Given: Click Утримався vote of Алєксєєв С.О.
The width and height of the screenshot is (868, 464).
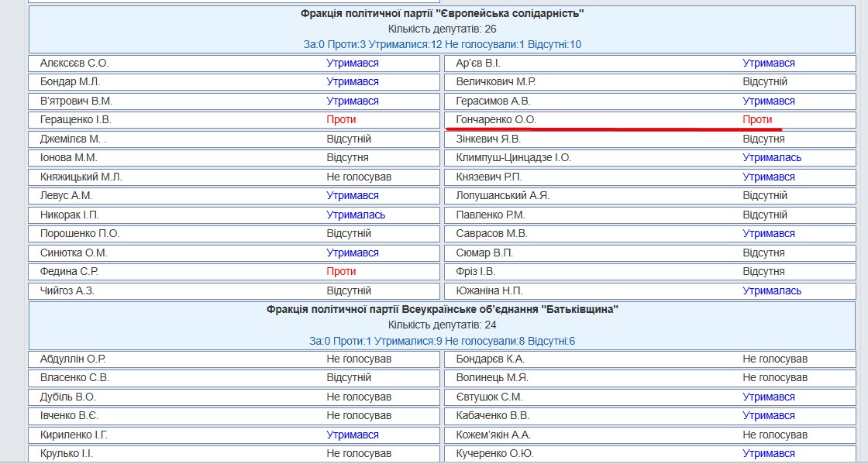Looking at the screenshot, I should pyautogui.click(x=353, y=63).
